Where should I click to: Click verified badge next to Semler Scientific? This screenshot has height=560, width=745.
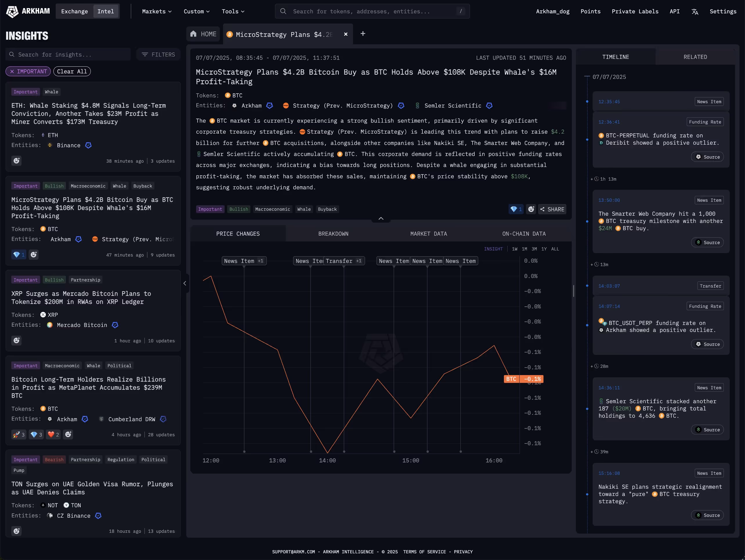click(489, 106)
